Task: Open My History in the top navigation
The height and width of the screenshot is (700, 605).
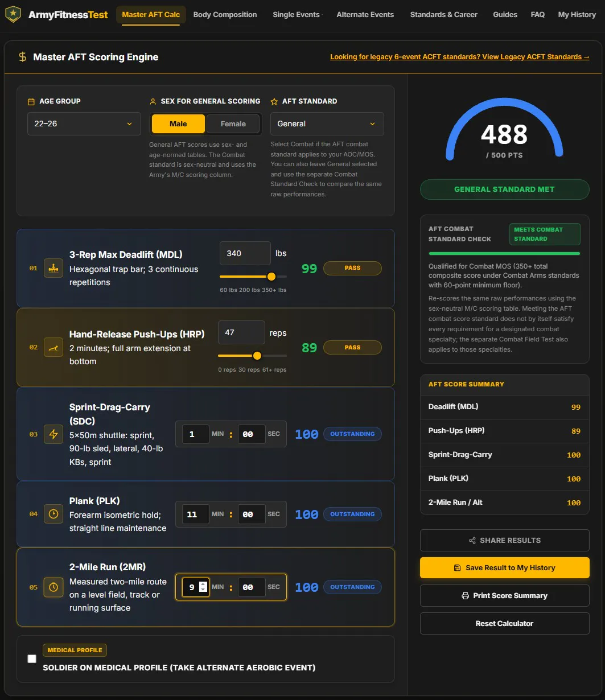Action: click(577, 15)
